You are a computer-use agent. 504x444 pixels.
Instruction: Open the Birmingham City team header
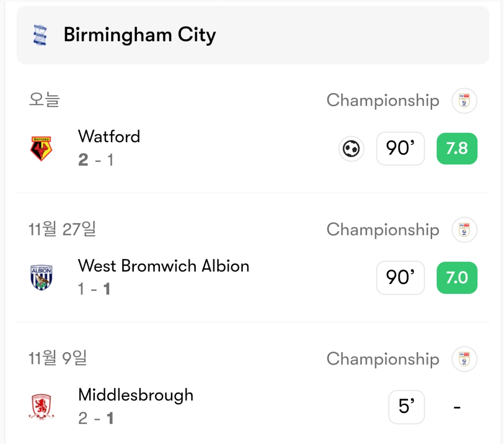pos(140,35)
